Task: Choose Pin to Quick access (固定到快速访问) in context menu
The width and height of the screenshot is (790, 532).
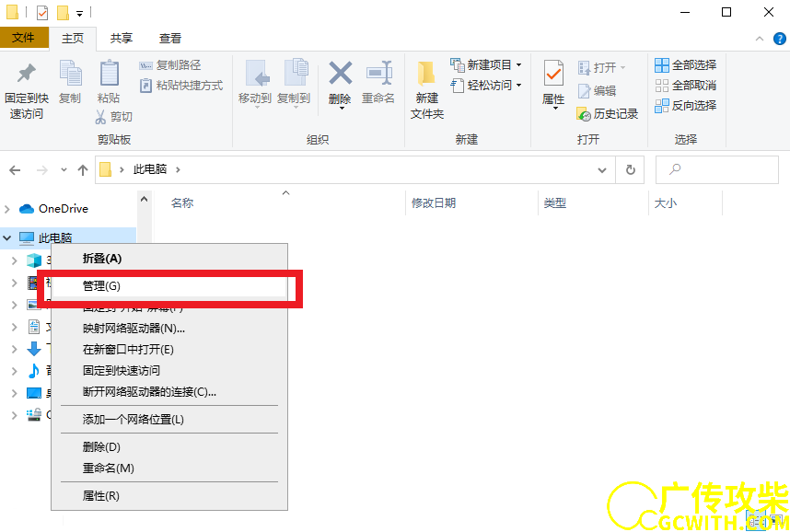Action: click(x=169, y=371)
